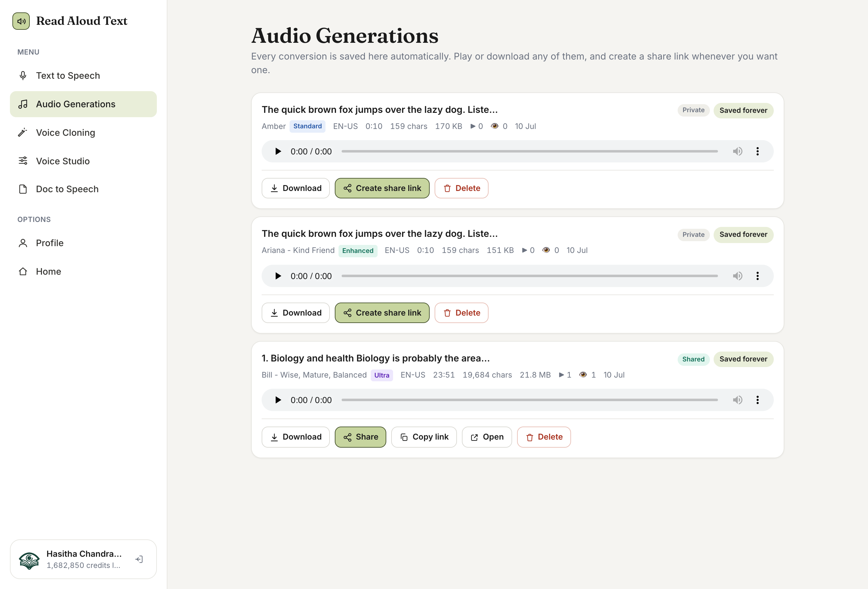Viewport: 868px width, 589px height.
Task: Copy link of the Biology audio
Action: [424, 437]
